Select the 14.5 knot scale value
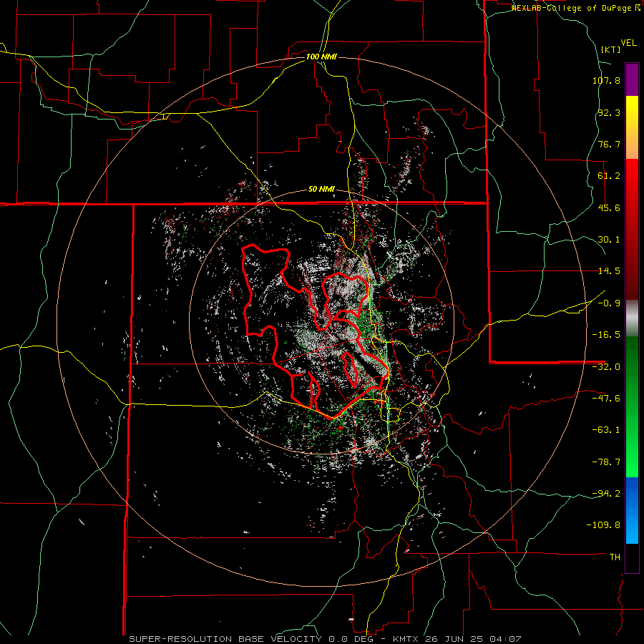The height and width of the screenshot is (644, 644). pyautogui.click(x=609, y=271)
